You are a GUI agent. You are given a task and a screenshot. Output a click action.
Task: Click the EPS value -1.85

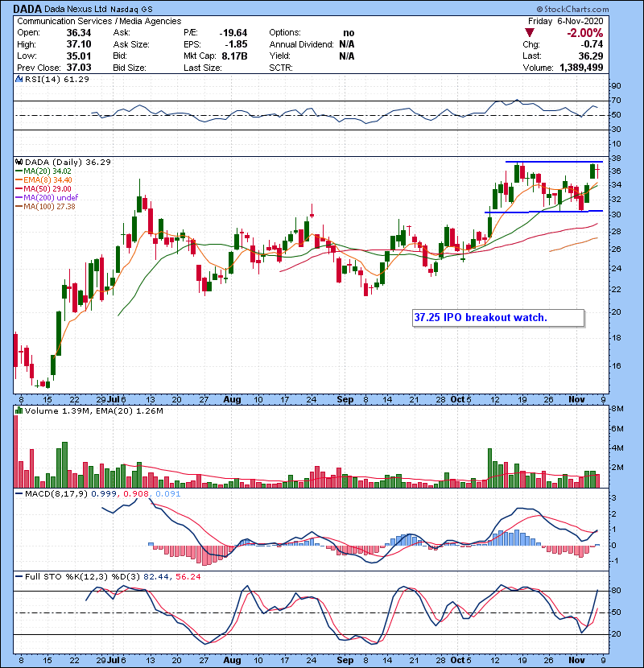coord(237,44)
